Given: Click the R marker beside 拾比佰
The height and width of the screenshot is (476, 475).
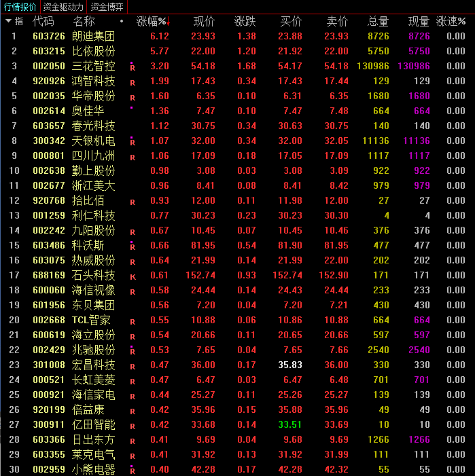Looking at the screenshot, I should 133,202.
